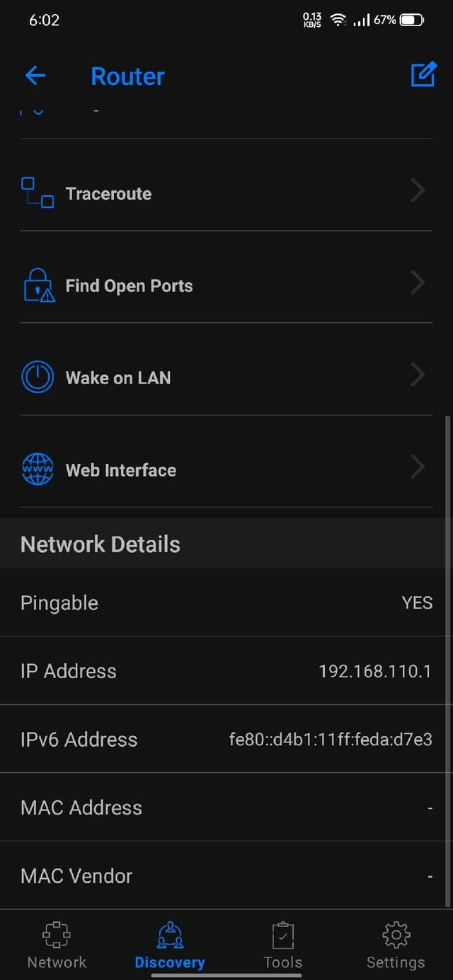Tap the Find Open Ports lock icon

(x=38, y=285)
